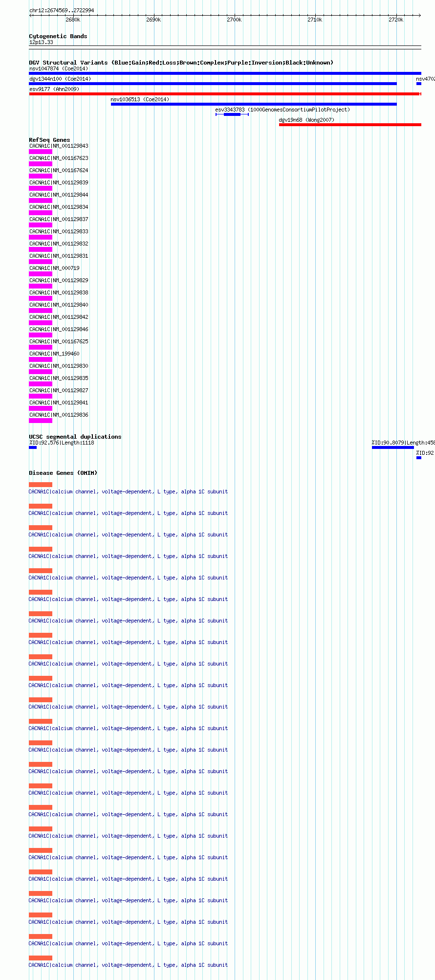
Task: Click the %ID:92.576|Length:1118 duplication label
Action: 62,443
